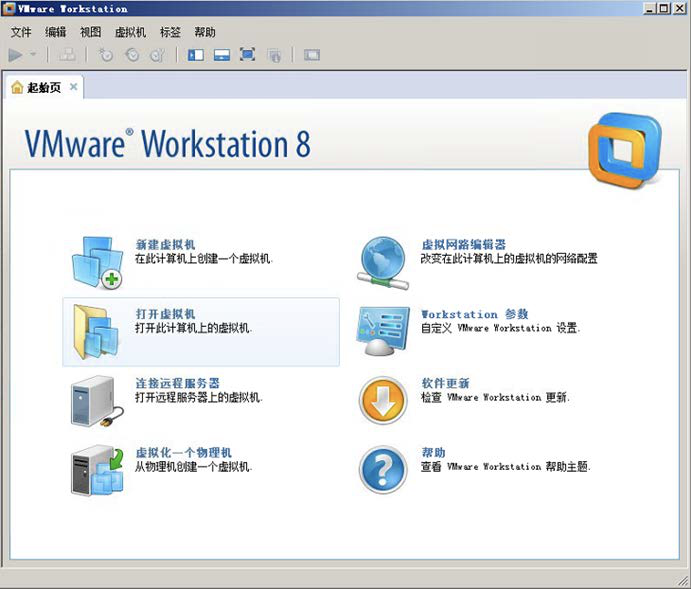The width and height of the screenshot is (691, 589).
Task: Click the VMware Workstation 8 title logo text
Action: point(167,144)
